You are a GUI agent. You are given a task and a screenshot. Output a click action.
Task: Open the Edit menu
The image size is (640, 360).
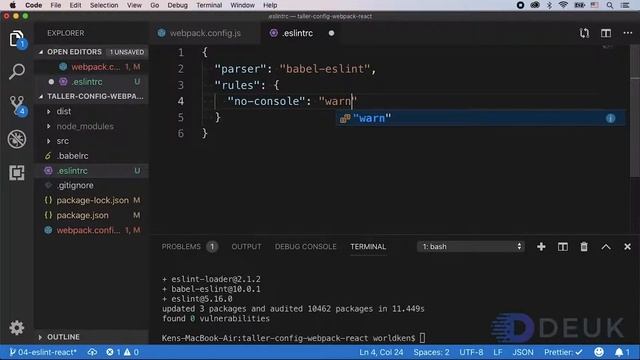(x=76, y=5)
